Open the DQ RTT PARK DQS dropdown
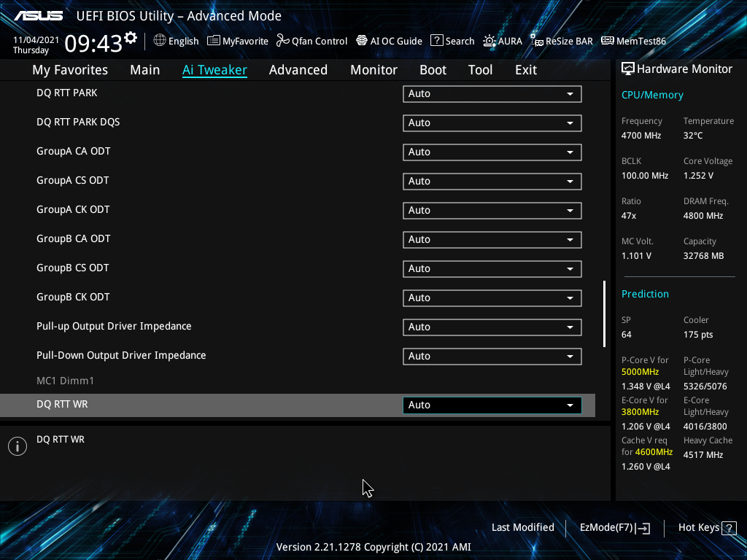747x560 pixels. coord(492,122)
